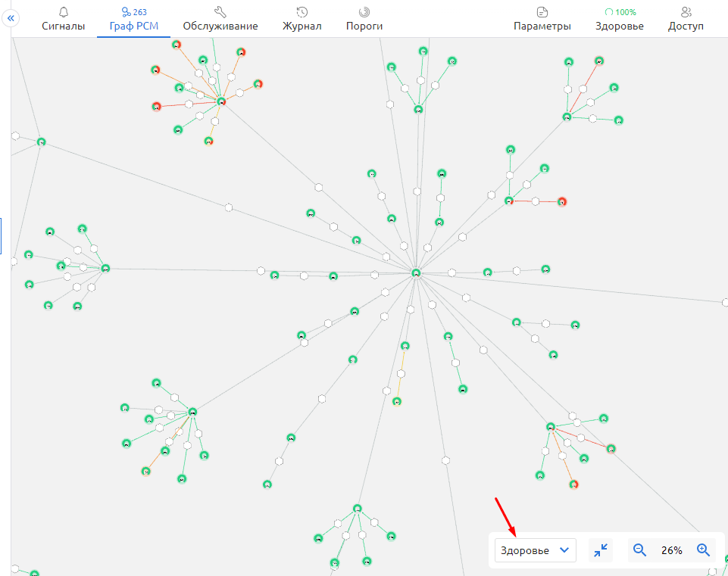Select the hub node of the bottom-right cluster
Viewport: 728px width, 576px height.
click(x=551, y=427)
